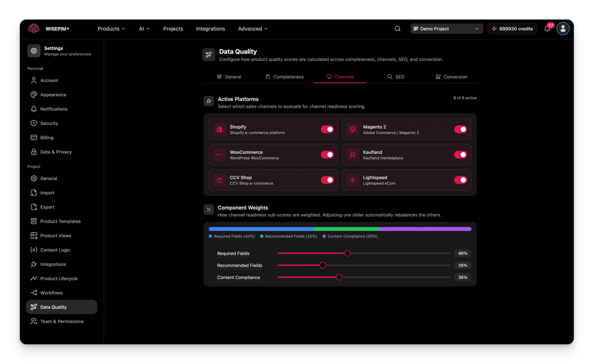This screenshot has height=364, width=594.
Task: Click the Product Lifecycle graph icon
Action: [x=34, y=278]
